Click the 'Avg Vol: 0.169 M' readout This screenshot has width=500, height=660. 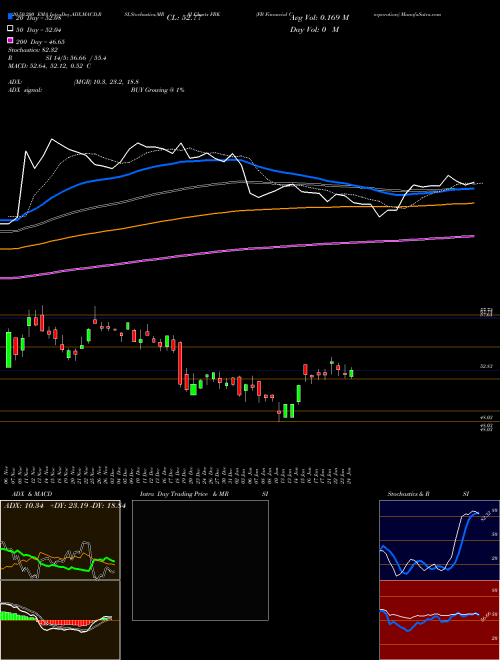[x=319, y=18]
